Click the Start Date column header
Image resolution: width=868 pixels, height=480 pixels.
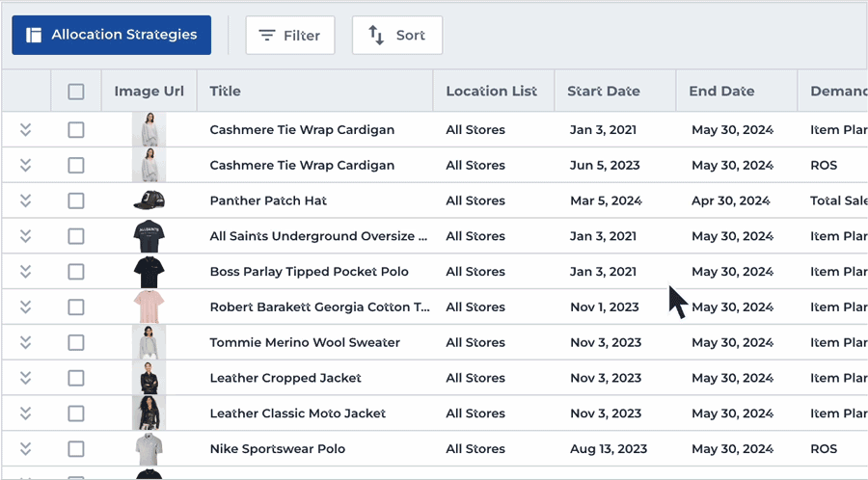pos(603,92)
